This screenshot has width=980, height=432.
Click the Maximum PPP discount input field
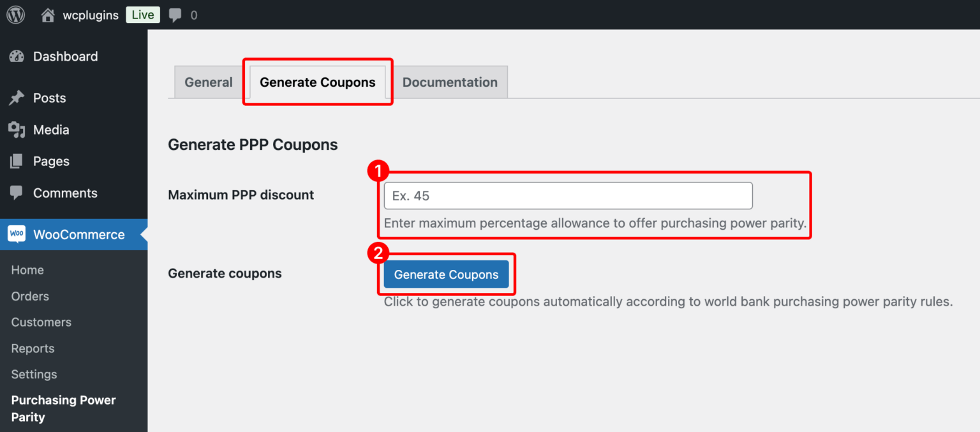pos(567,195)
